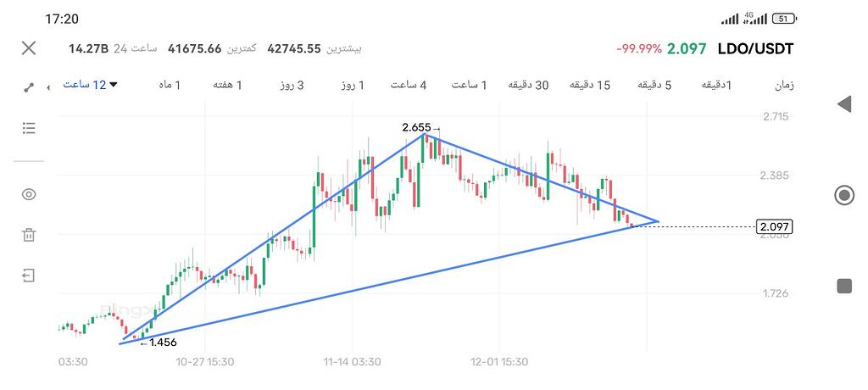Viewport: 868px width, 390px height.
Task: Delete drawings with the trash icon
Action: 29,234
